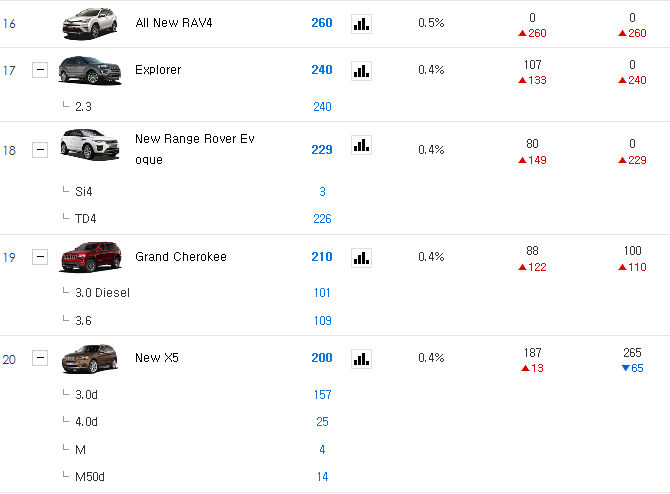Open the New X5 model link
Viewport: 670px width, 494px height.
coord(157,358)
